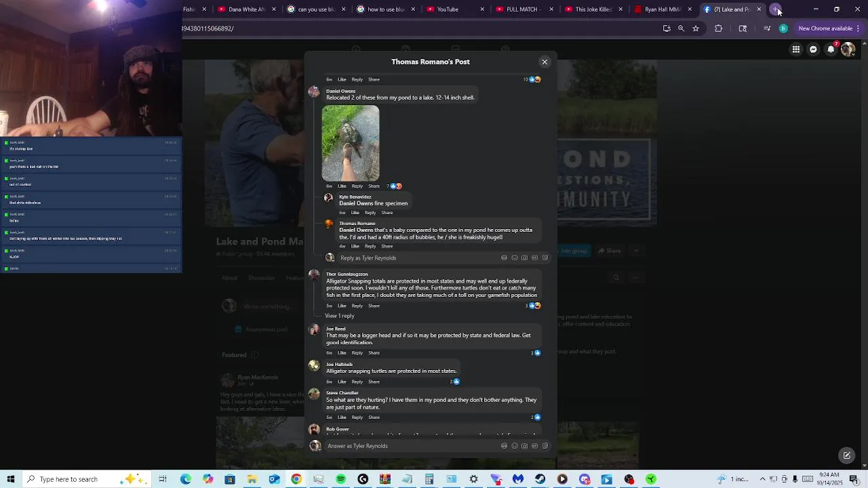The height and width of the screenshot is (488, 868).
Task: Share Daniel Owens' turtle comment
Action: 374,186
